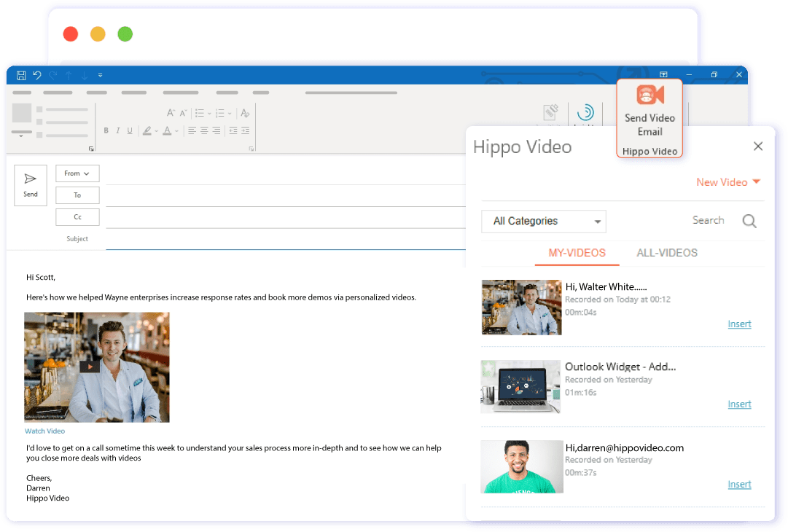
Task: Click the search magnifier in the Hippo Video panel
Action: click(x=749, y=221)
